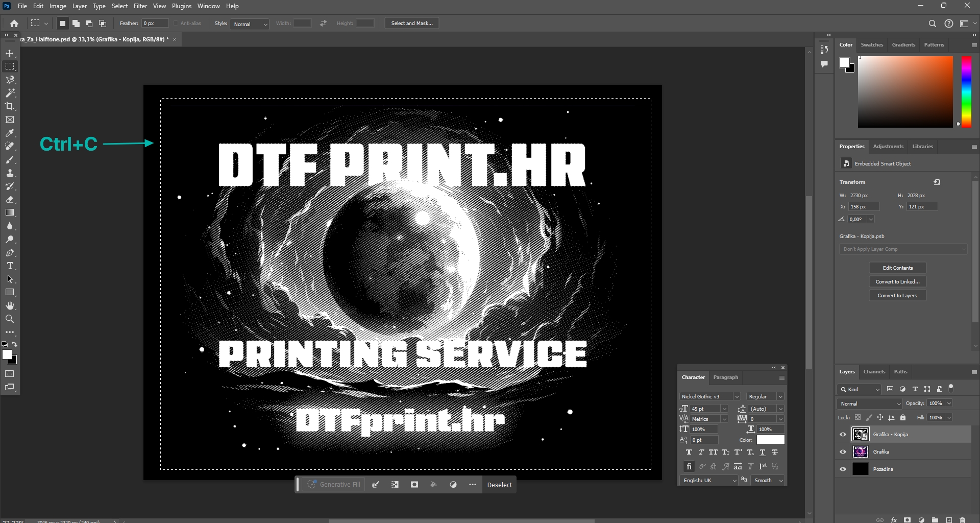Screen dimensions: 980x523
Task: Click the Deselect button
Action: point(499,485)
